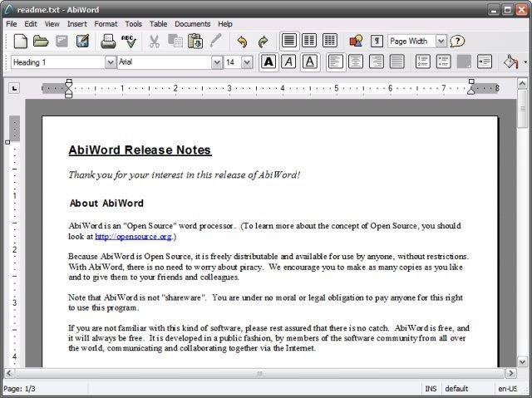Open the Insert menu
The height and width of the screenshot is (398, 532).
(x=77, y=24)
